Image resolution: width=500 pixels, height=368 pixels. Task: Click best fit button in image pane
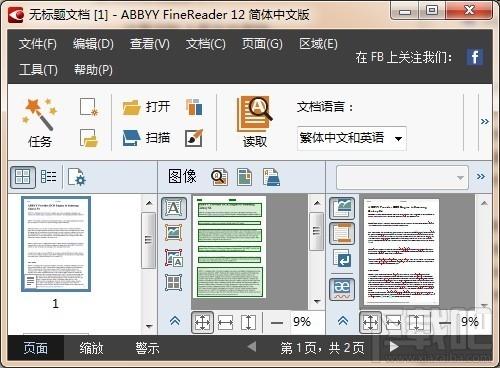(202, 323)
